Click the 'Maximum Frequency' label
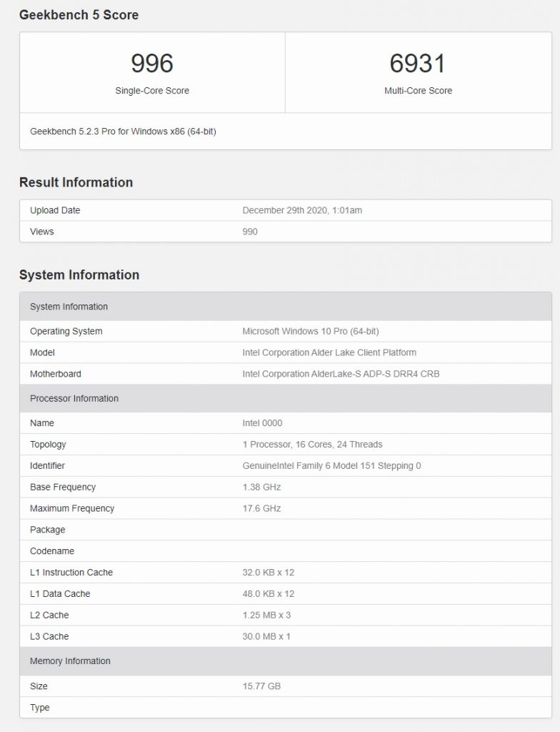The image size is (560, 732). (x=72, y=508)
